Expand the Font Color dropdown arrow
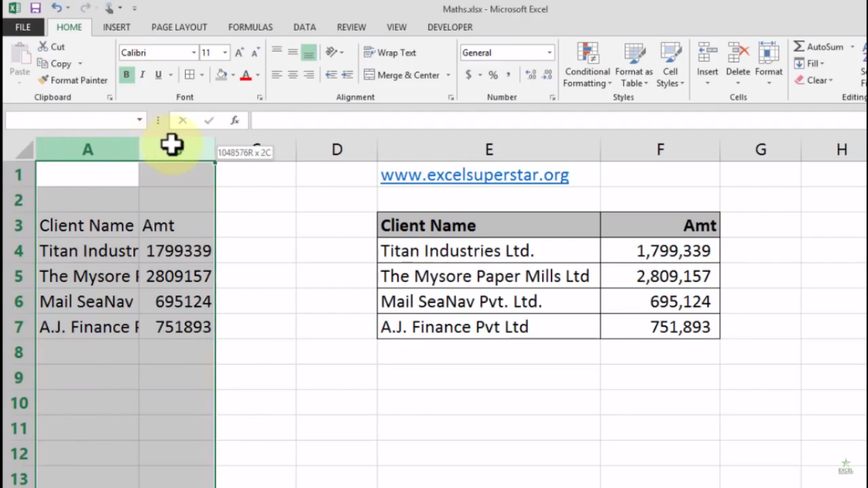This screenshot has height=488, width=868. point(257,76)
